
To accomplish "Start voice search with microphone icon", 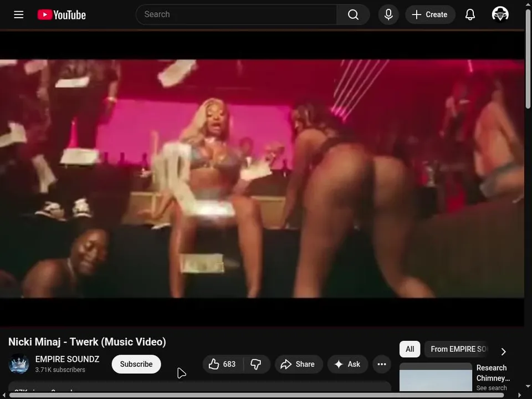I will (388, 14).
